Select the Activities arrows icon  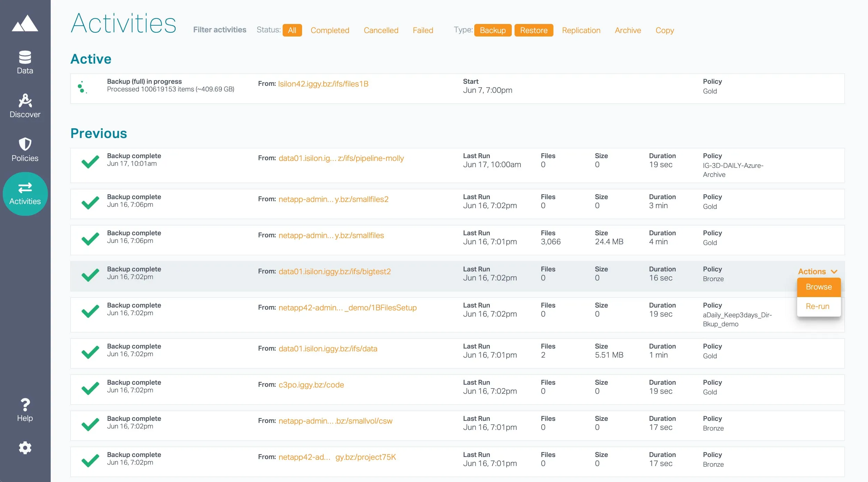click(x=25, y=188)
